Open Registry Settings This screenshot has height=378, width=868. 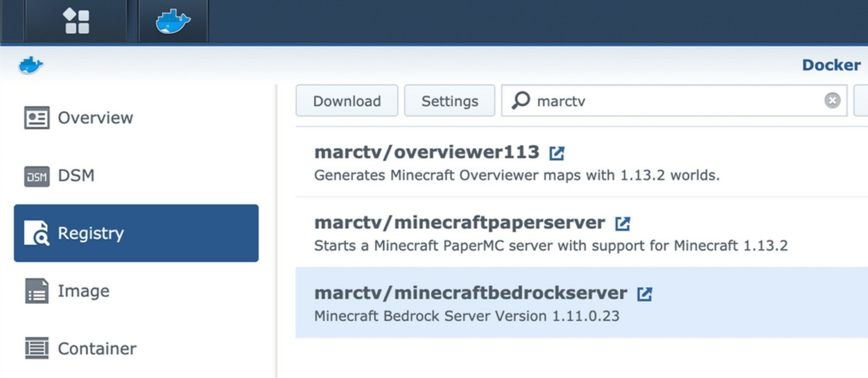click(x=449, y=101)
